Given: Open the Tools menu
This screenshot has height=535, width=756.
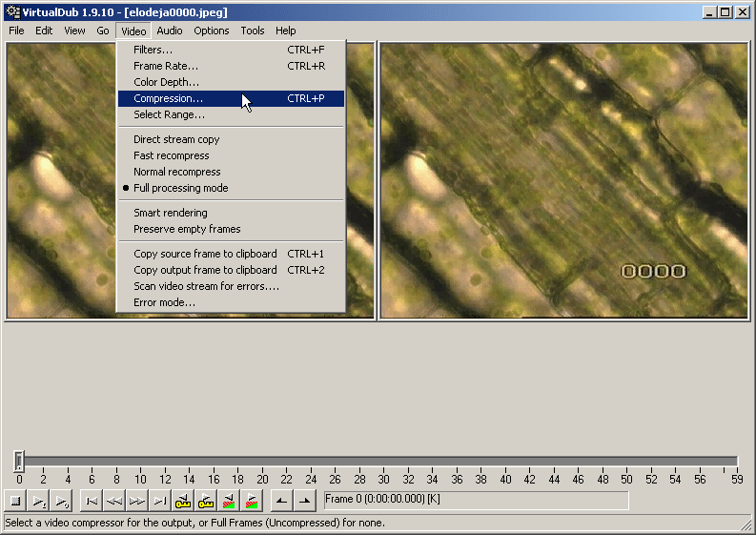Looking at the screenshot, I should coord(253,31).
